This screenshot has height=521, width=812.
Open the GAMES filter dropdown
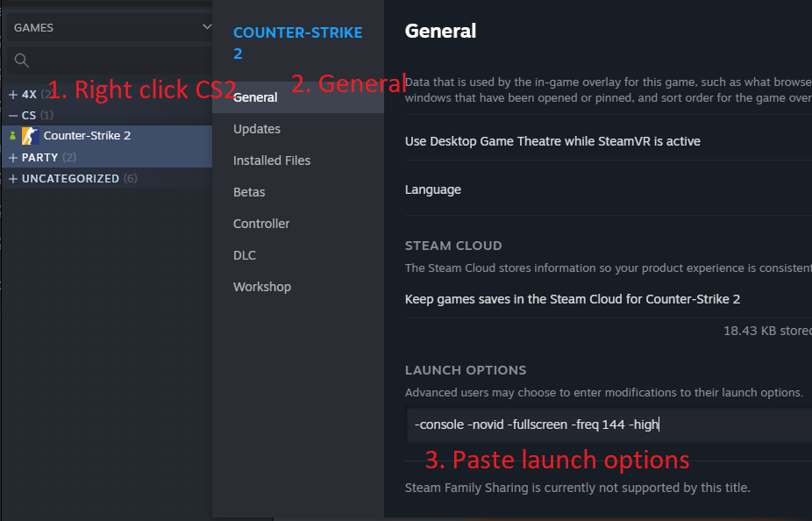(x=110, y=27)
